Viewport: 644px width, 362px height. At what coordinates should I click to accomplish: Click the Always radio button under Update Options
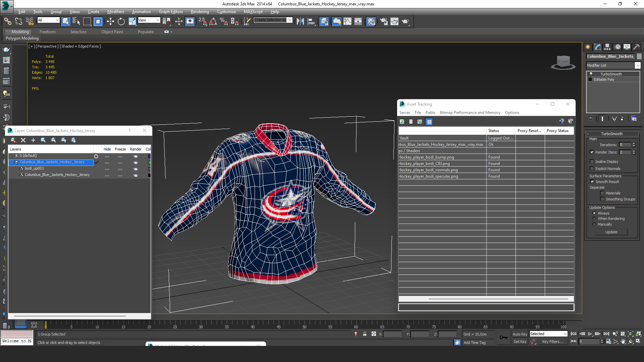click(594, 213)
